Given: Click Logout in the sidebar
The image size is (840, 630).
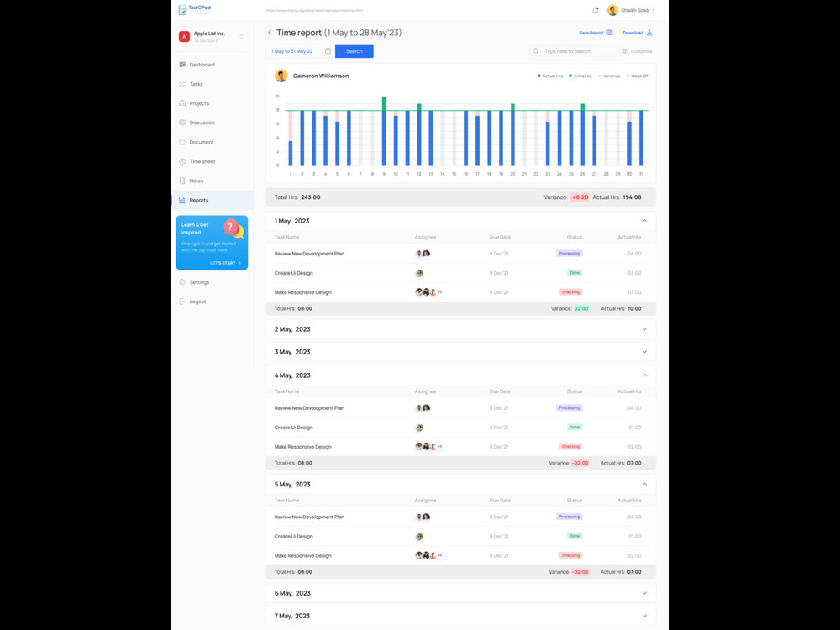Looking at the screenshot, I should (212, 301).
